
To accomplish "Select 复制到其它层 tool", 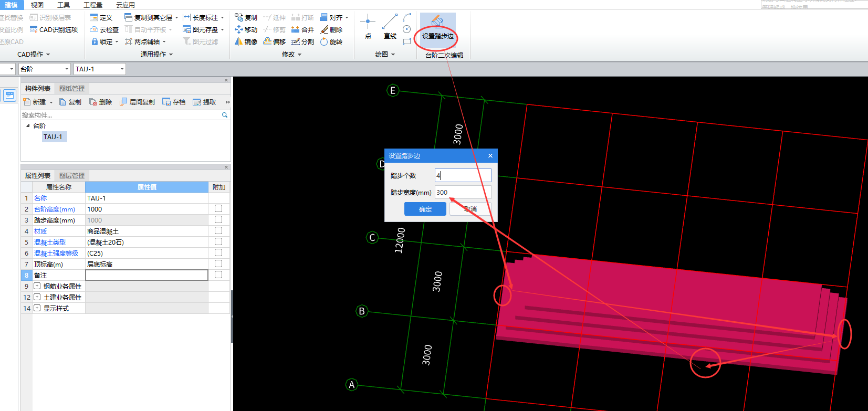I will tap(151, 17).
